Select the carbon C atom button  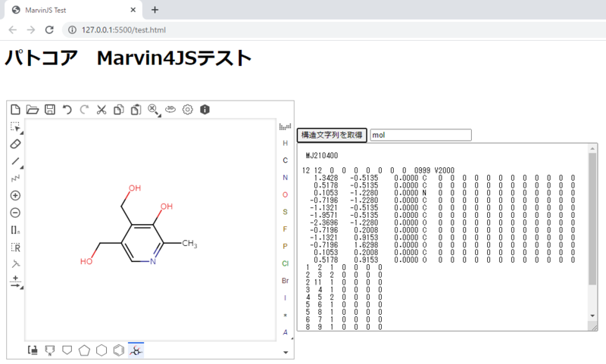click(286, 160)
